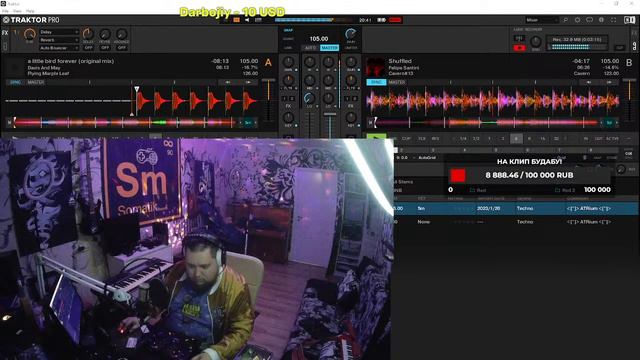Open the Mixer layout dropdown in header
The height and width of the screenshot is (360, 640).
[541, 20]
